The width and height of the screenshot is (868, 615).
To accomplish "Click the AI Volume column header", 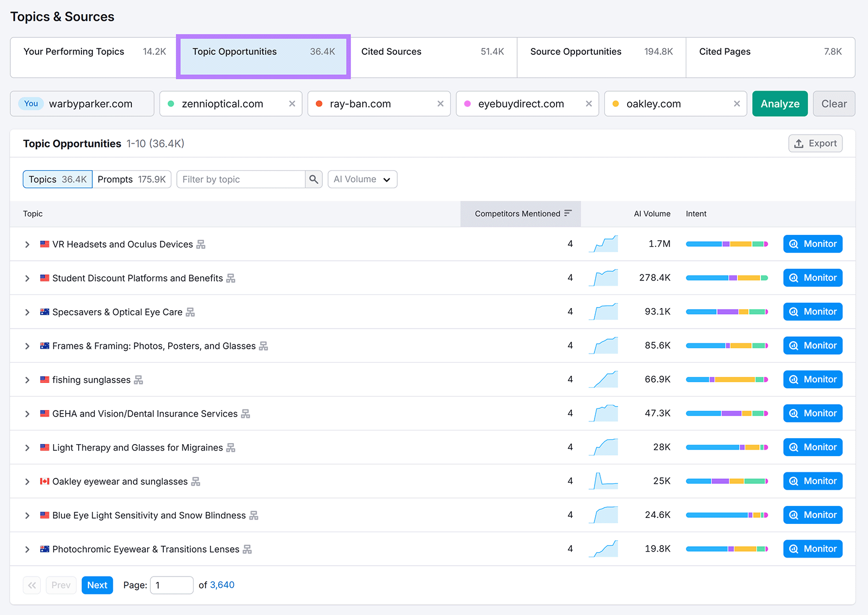I will pos(652,214).
